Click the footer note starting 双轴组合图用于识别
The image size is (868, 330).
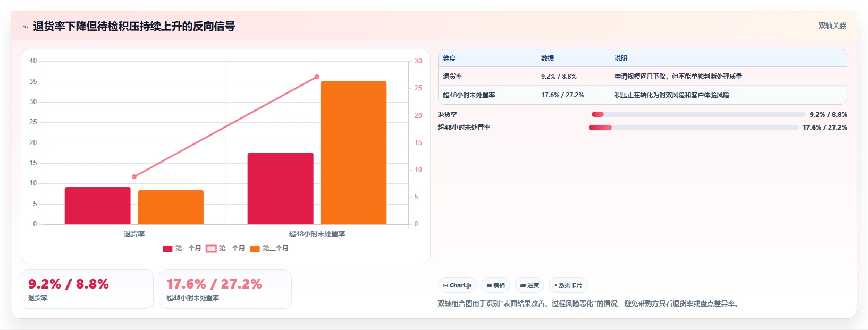click(589, 304)
